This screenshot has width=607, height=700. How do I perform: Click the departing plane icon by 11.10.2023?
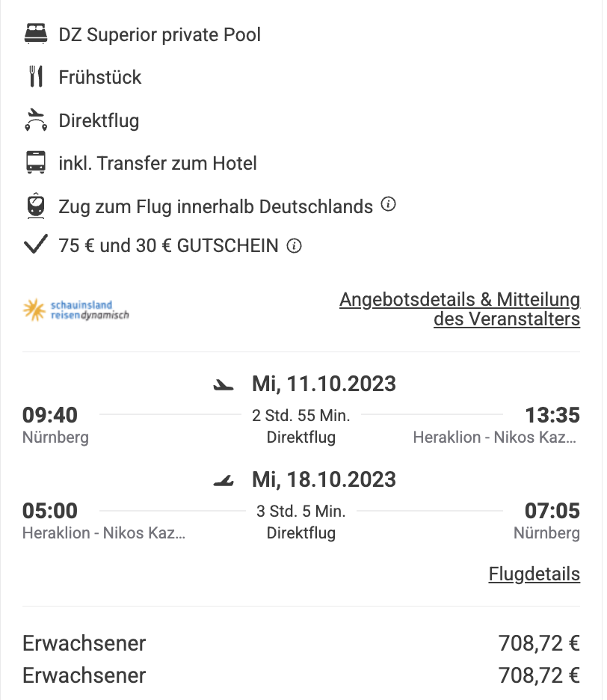point(224,384)
